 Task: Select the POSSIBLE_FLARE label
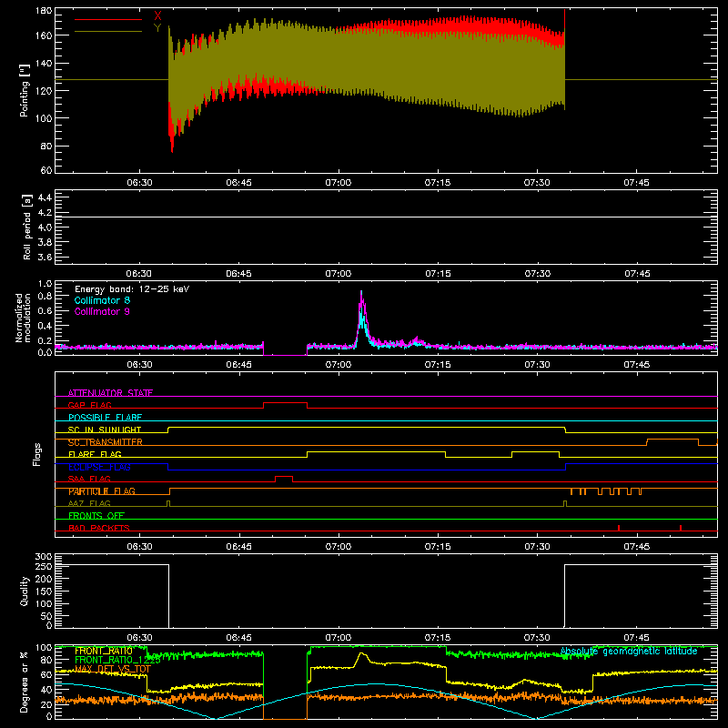(105, 418)
